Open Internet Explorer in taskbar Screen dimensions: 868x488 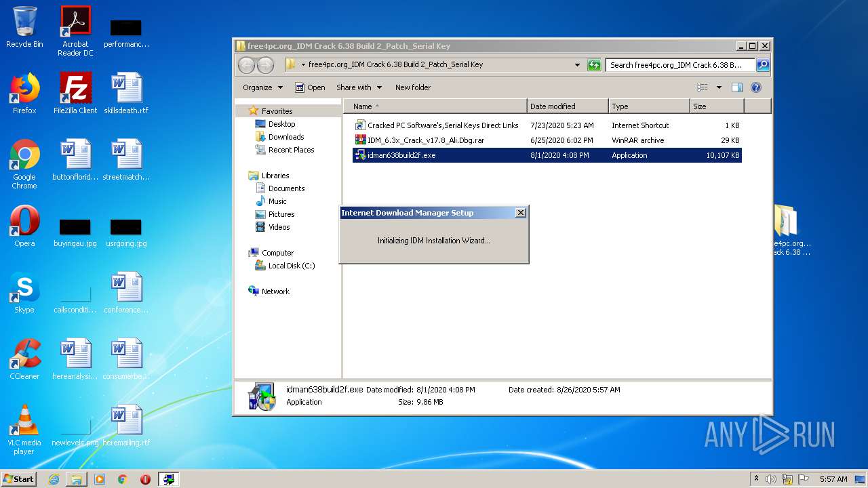point(54,479)
